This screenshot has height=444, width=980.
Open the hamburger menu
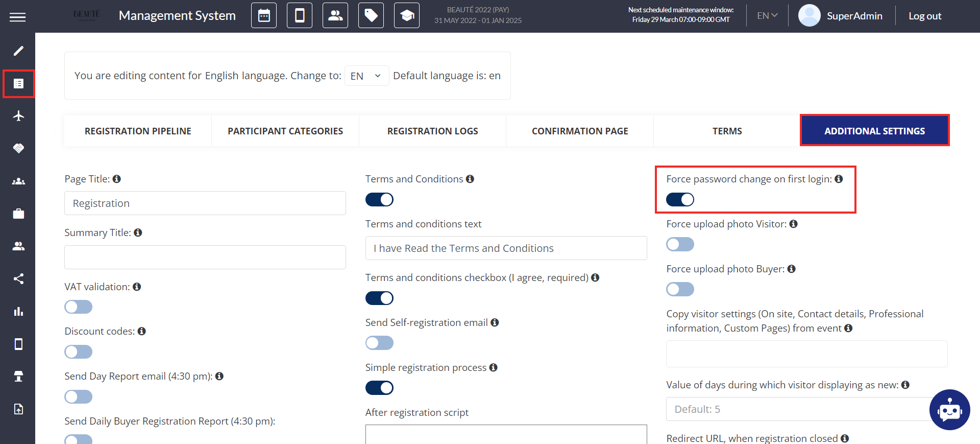pyautogui.click(x=17, y=17)
